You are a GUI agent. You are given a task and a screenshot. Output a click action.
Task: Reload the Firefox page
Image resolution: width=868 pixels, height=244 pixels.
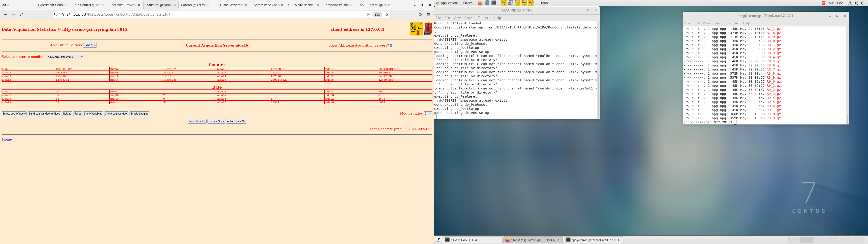pyautogui.click(x=22, y=14)
